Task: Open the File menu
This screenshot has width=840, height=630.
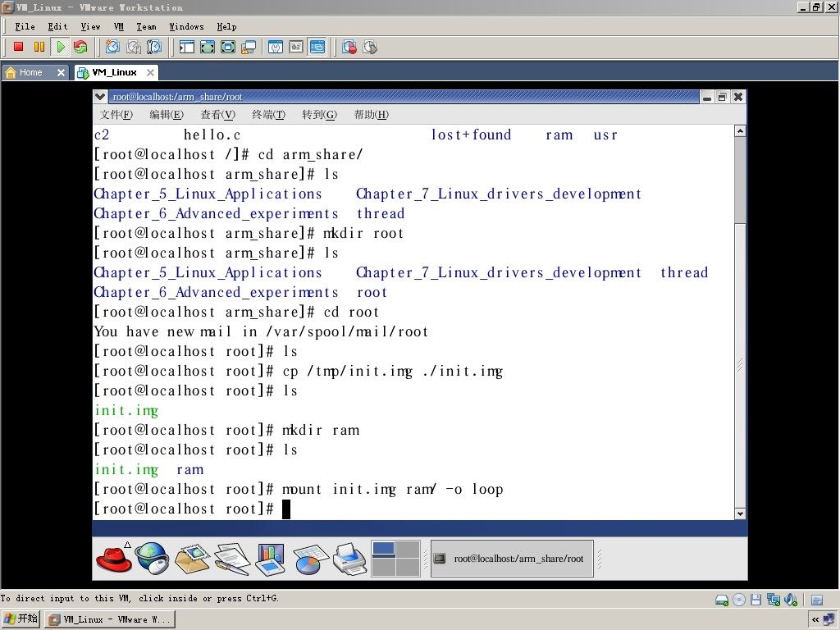Action: (x=25, y=26)
